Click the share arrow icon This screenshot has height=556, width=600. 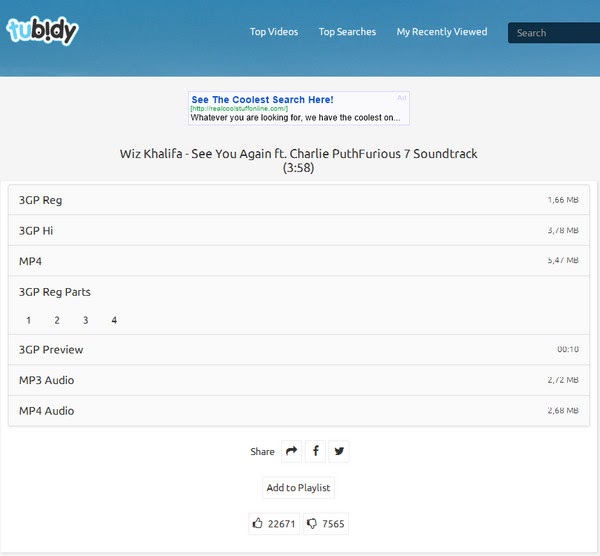tap(292, 452)
